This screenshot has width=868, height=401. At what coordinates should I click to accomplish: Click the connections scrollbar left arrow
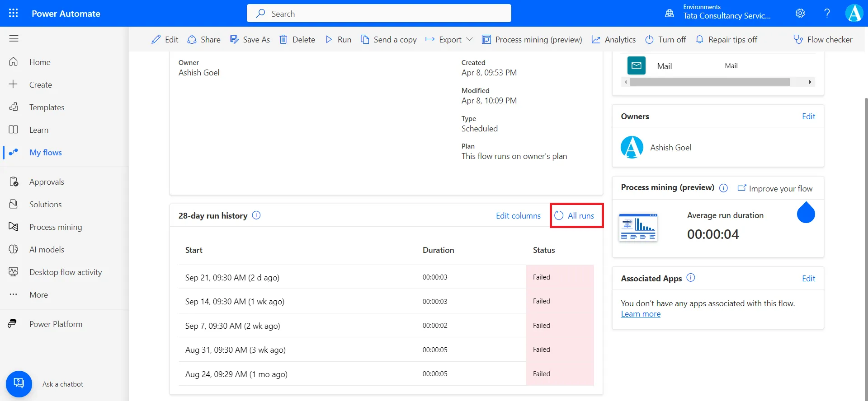point(625,82)
